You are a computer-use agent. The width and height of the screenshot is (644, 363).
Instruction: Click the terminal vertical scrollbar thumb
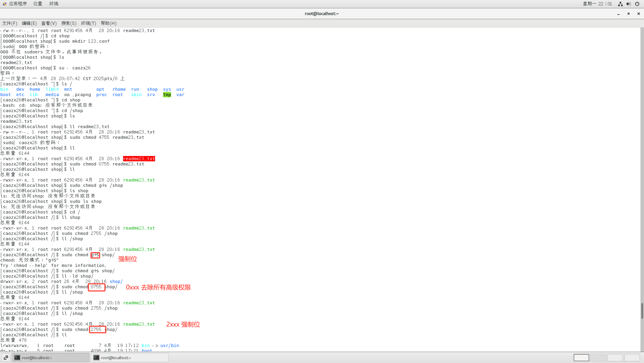click(x=642, y=311)
